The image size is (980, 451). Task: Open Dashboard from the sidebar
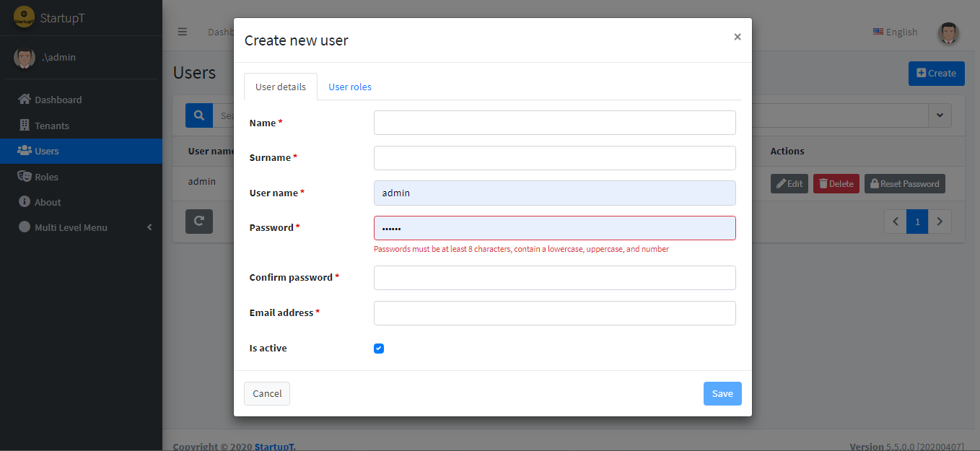pos(58,100)
